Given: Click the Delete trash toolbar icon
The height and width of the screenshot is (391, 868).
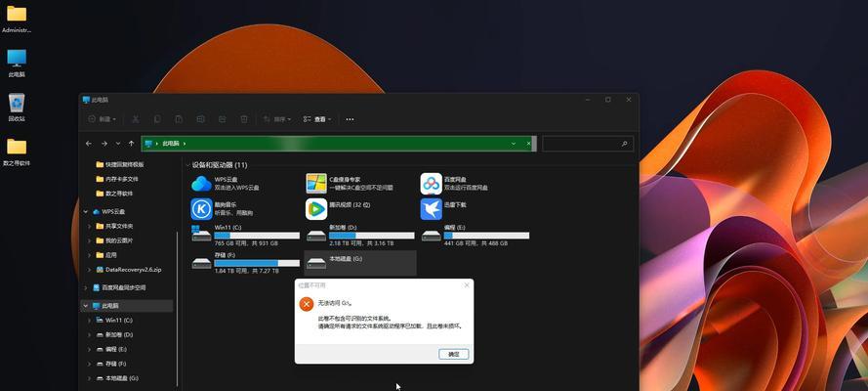Looking at the screenshot, I should click(243, 119).
